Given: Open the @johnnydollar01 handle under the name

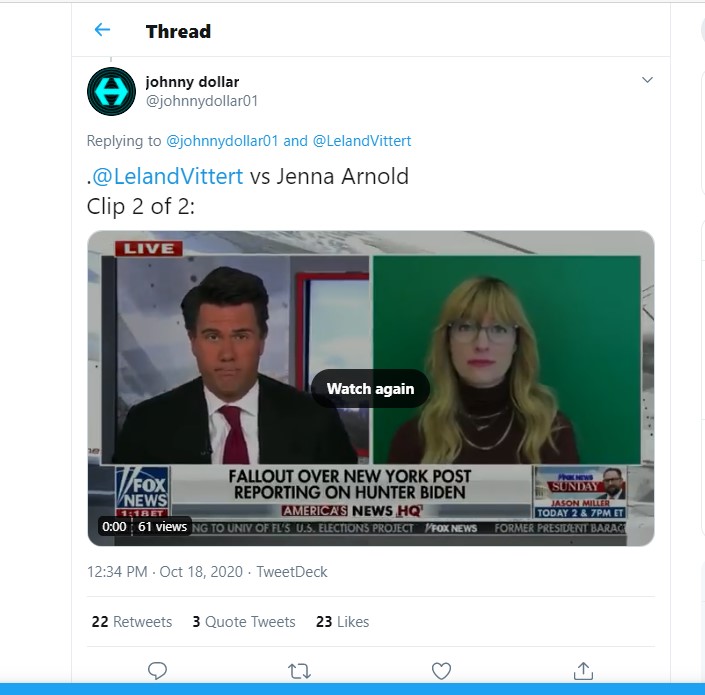Looking at the screenshot, I should tap(202, 101).
